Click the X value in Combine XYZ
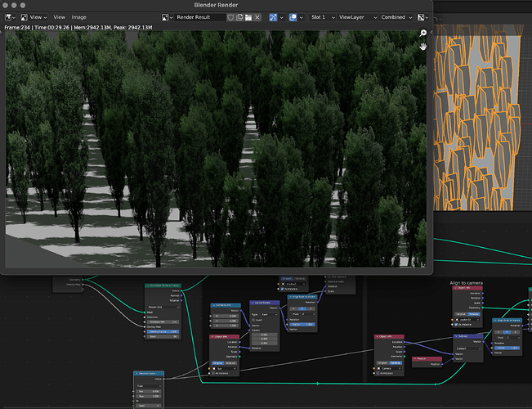532x409 pixels. 226,316
